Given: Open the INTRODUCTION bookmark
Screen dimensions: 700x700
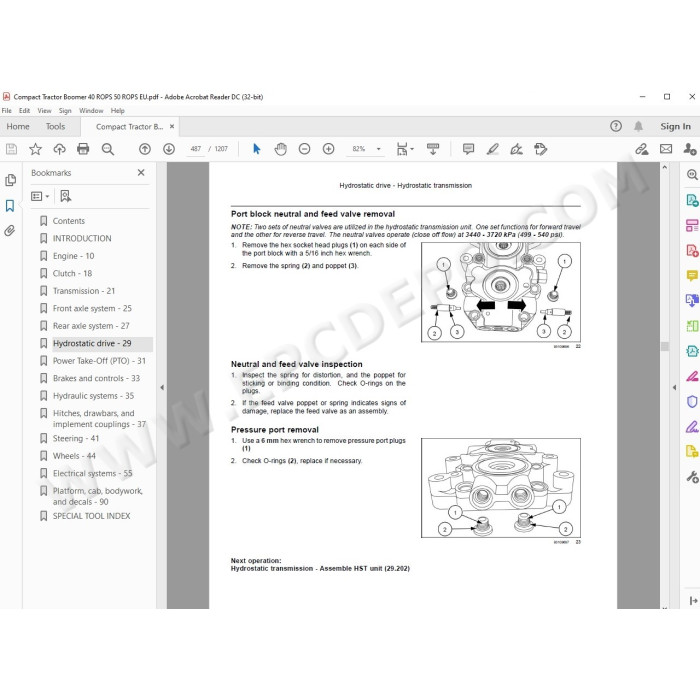Looking at the screenshot, I should pyautogui.click(x=82, y=238).
